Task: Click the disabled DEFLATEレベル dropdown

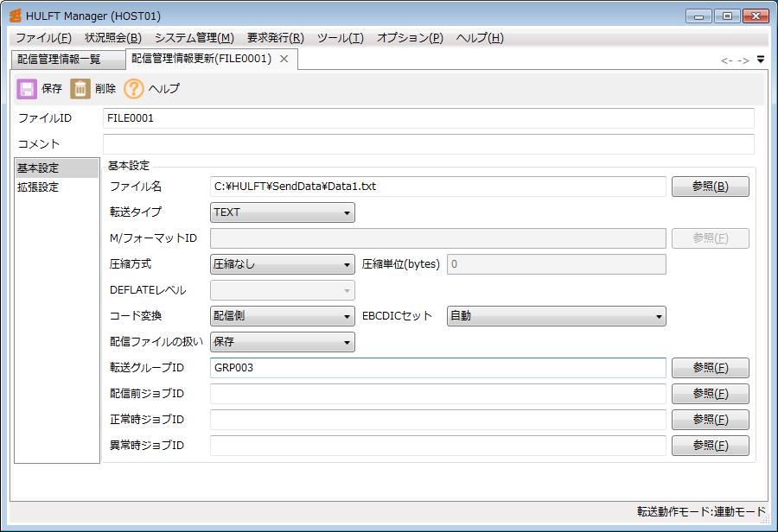Action: coord(283,290)
